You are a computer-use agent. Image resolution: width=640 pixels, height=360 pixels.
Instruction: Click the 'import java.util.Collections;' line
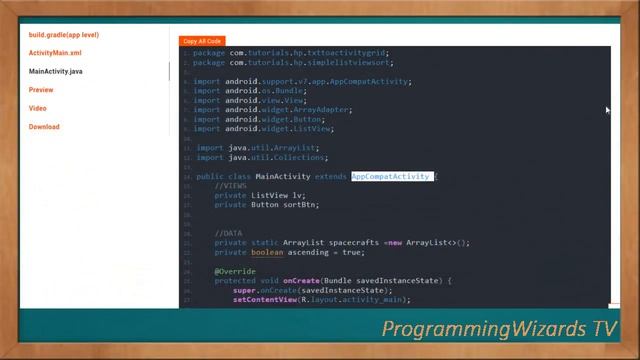click(262, 157)
